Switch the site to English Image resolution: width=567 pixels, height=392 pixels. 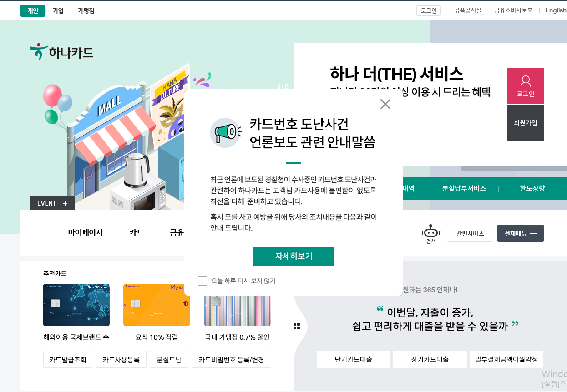pyautogui.click(x=556, y=10)
